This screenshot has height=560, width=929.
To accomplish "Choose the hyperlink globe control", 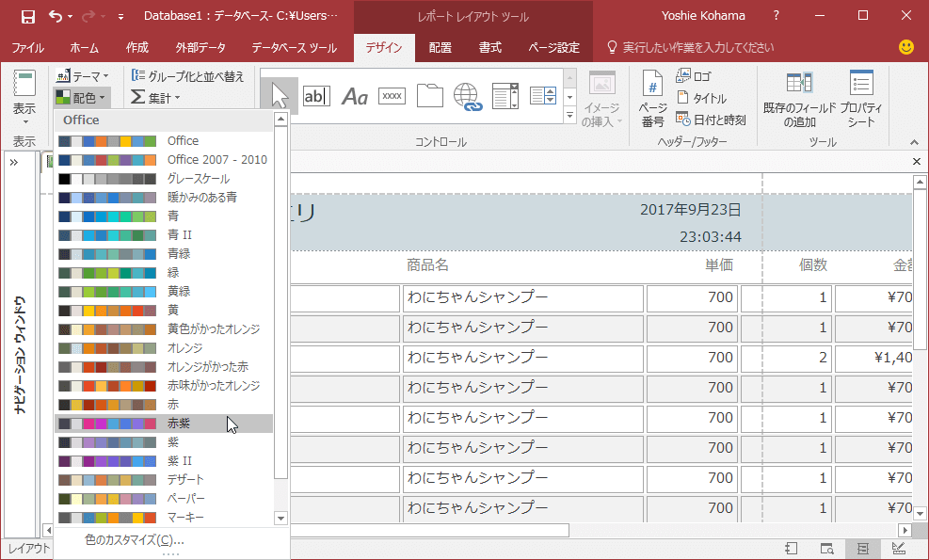I will point(468,97).
